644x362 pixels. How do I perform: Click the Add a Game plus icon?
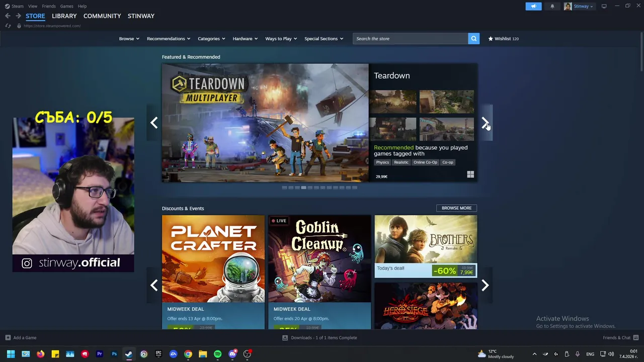point(8,338)
